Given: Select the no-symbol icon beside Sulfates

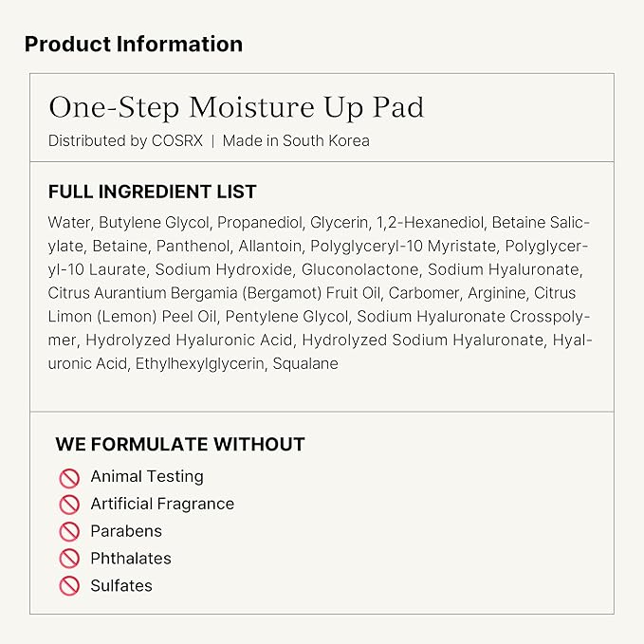Looking at the screenshot, I should click(68, 586).
